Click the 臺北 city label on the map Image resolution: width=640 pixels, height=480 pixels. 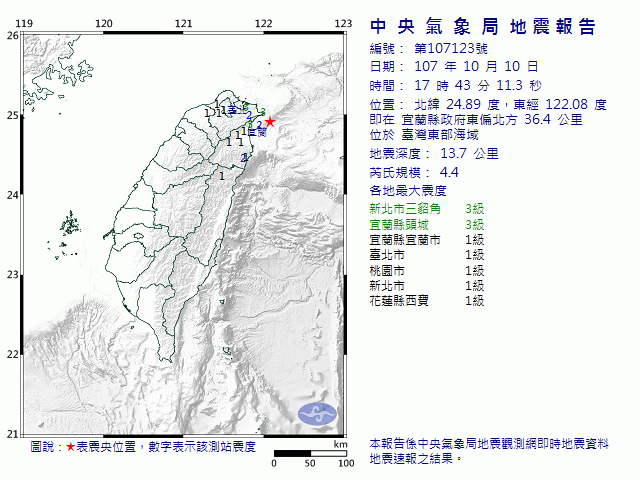point(237,110)
